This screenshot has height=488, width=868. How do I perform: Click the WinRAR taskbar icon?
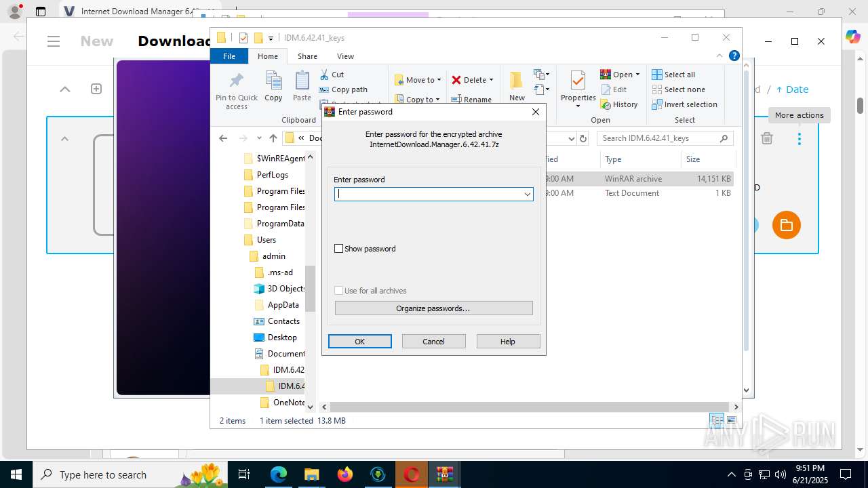click(x=445, y=474)
